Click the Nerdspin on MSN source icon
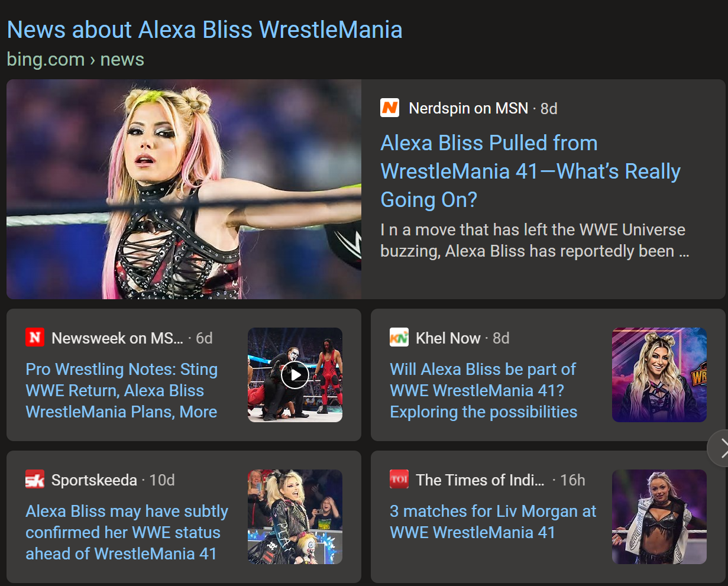 pyautogui.click(x=390, y=108)
